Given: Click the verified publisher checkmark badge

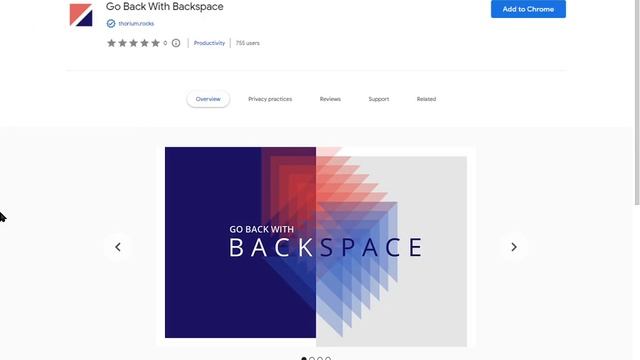Looking at the screenshot, I should pos(111,24).
